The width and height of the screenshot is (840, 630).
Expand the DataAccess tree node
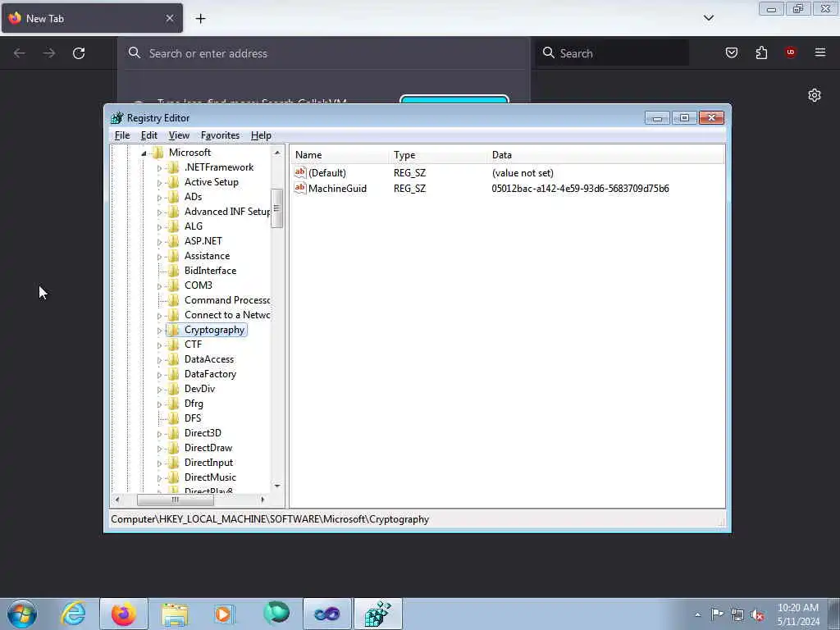(159, 360)
